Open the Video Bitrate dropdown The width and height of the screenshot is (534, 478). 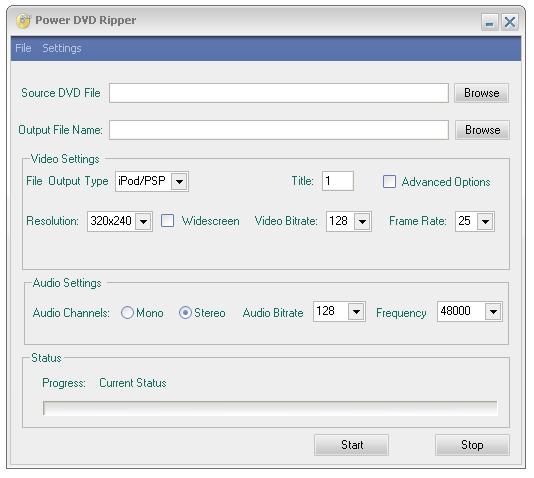362,222
